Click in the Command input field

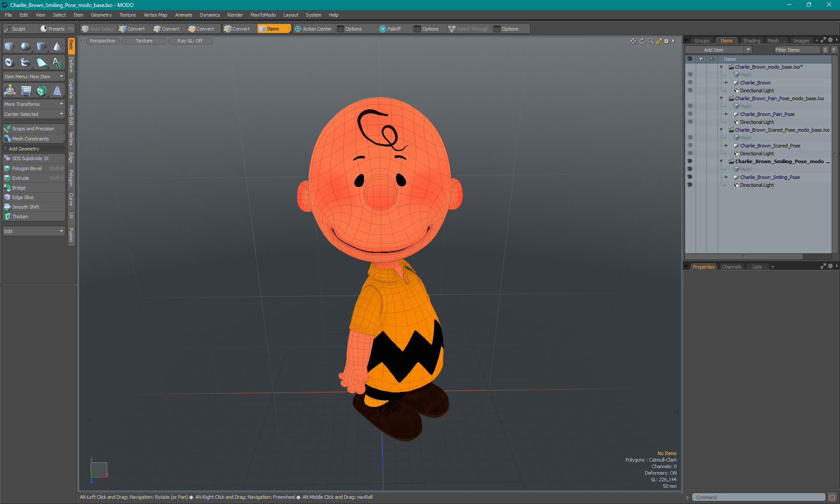click(758, 497)
